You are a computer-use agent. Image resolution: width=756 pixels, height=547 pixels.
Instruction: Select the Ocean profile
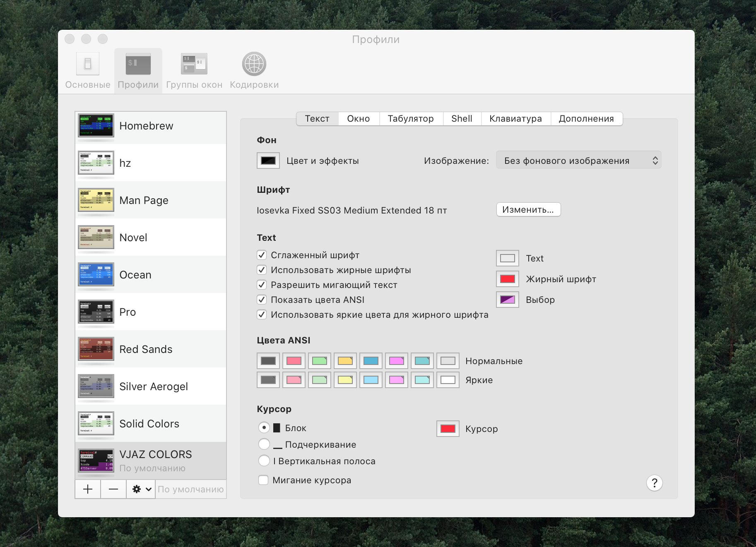[151, 275]
